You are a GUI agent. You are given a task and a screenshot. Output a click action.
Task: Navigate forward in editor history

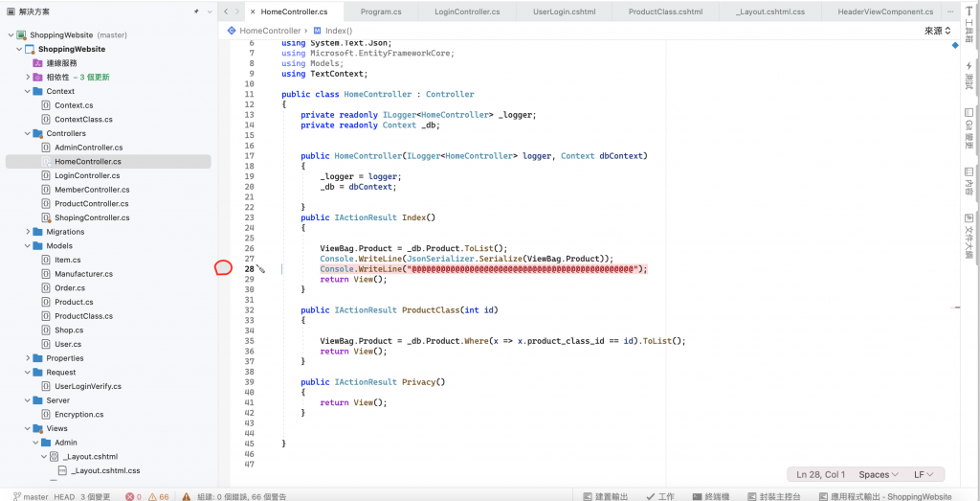pos(237,11)
